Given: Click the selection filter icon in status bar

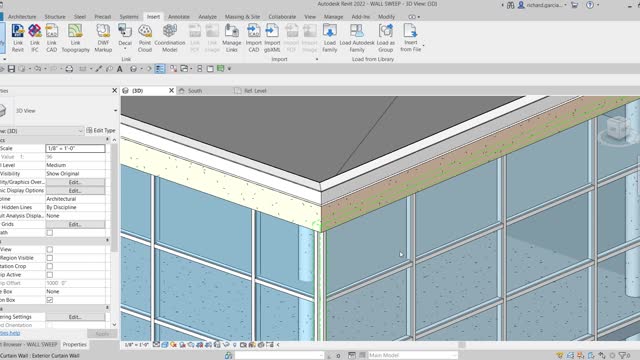Looking at the screenshot, I should coord(622,356).
